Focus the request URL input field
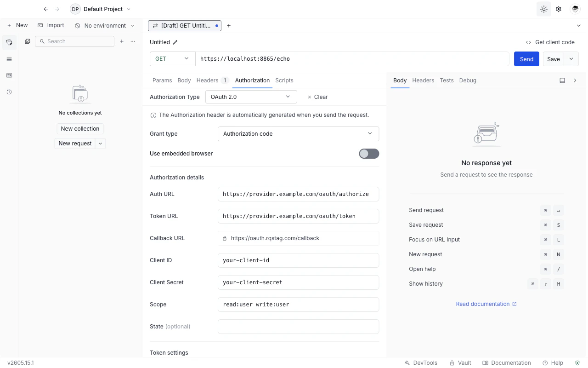Image resolution: width=588 pixels, height=368 pixels. 352,59
